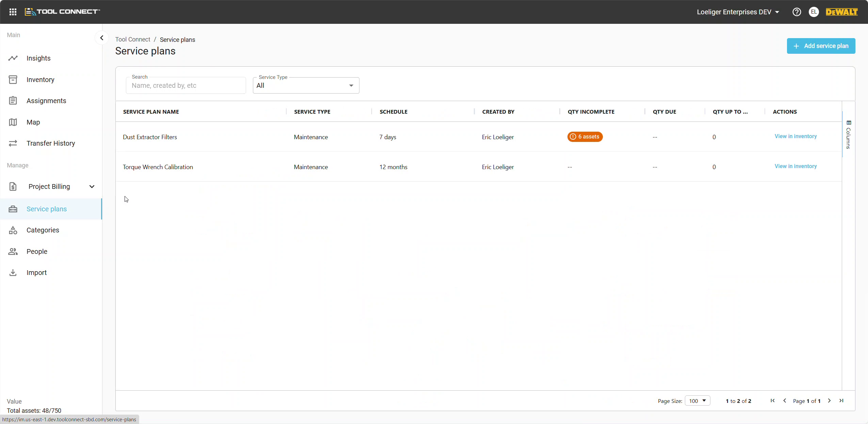Screen dimensions: 868x424
Task: Click the Project Billing document icon
Action: pyautogui.click(x=13, y=186)
